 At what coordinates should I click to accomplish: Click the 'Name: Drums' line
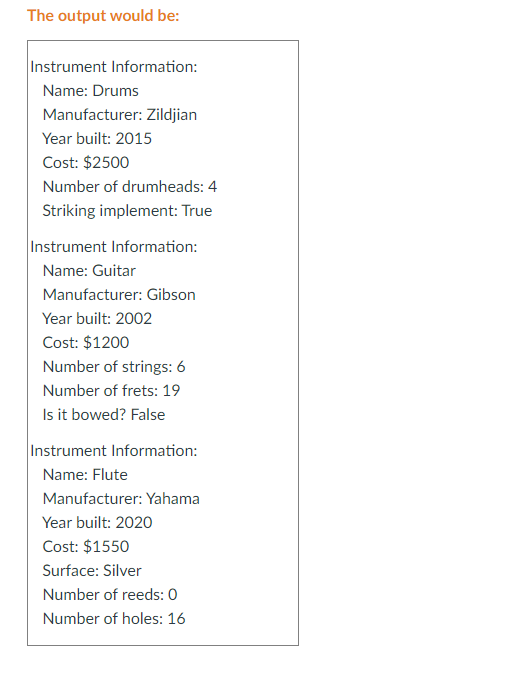click(91, 91)
